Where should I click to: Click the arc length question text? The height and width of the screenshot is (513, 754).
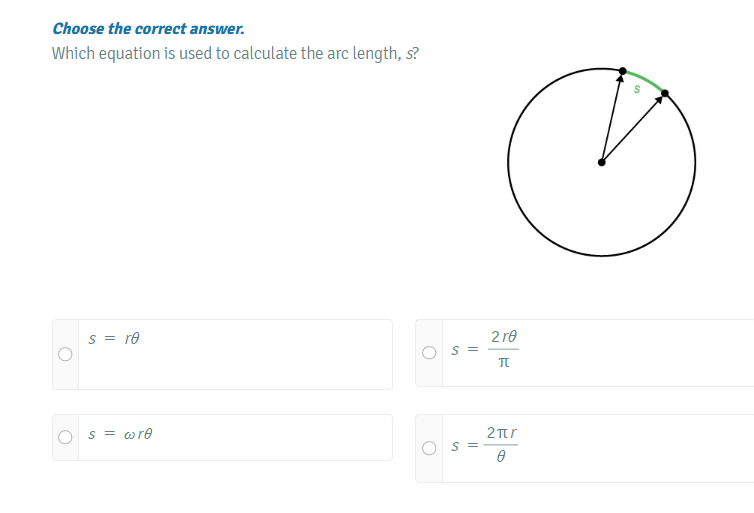tap(235, 53)
